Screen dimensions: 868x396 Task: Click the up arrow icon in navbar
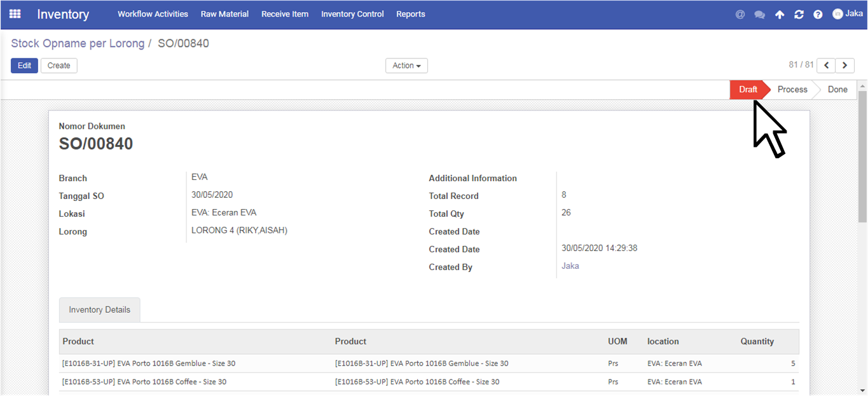780,15
